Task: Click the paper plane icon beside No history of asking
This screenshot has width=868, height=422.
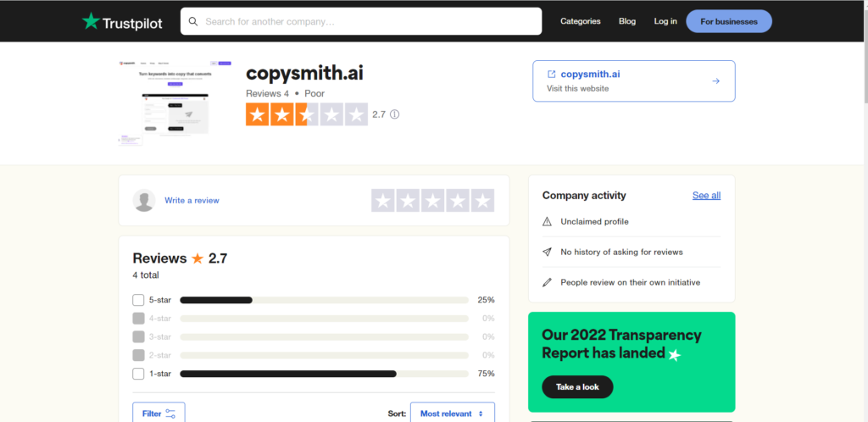Action: (x=547, y=253)
